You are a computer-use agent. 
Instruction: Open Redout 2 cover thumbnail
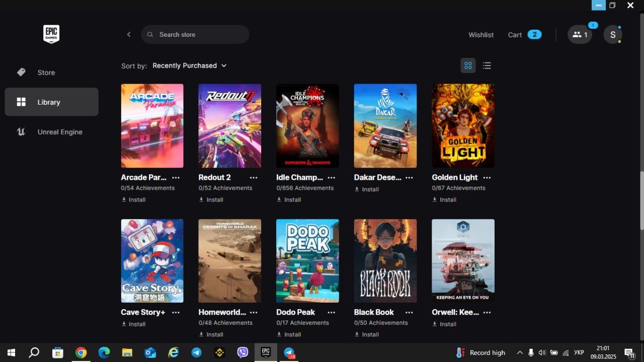(x=230, y=126)
